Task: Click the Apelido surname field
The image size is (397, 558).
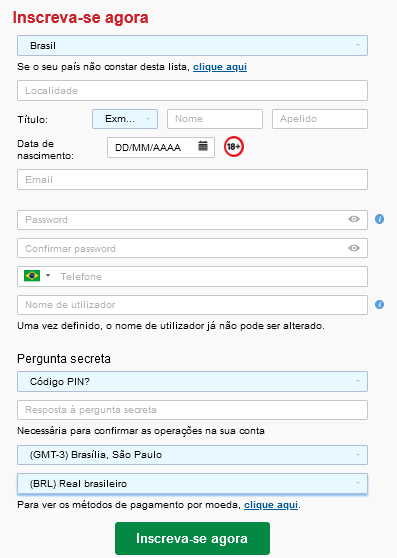Action: [320, 119]
